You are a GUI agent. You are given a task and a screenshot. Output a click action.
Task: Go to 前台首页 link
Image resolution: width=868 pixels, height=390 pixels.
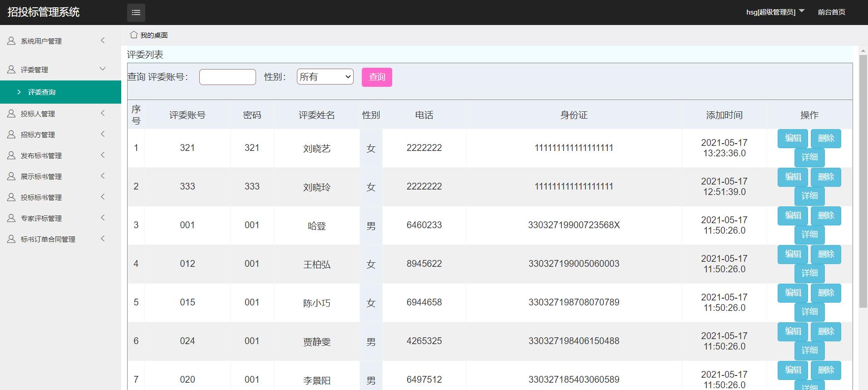pos(831,12)
